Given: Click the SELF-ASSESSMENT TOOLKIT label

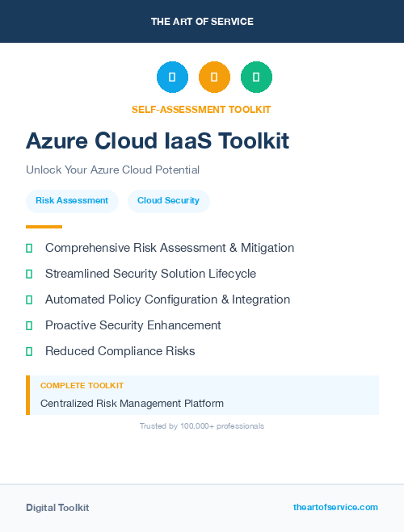Looking at the screenshot, I should click(201, 110).
